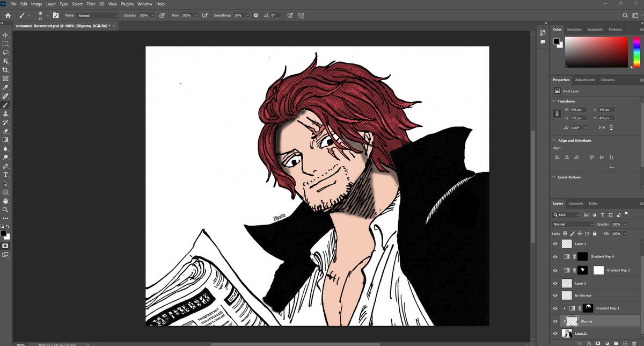Select the Eraser tool in toolbox

click(5, 131)
